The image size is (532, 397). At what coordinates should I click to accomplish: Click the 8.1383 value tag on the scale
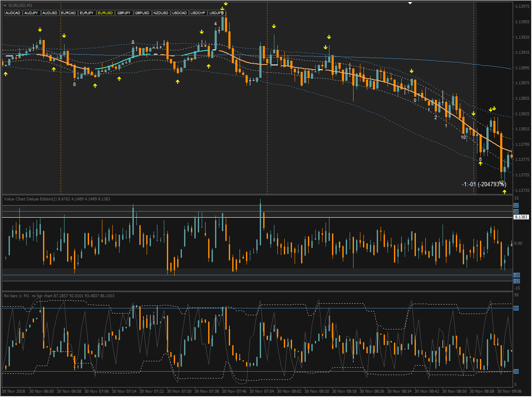[522, 218]
